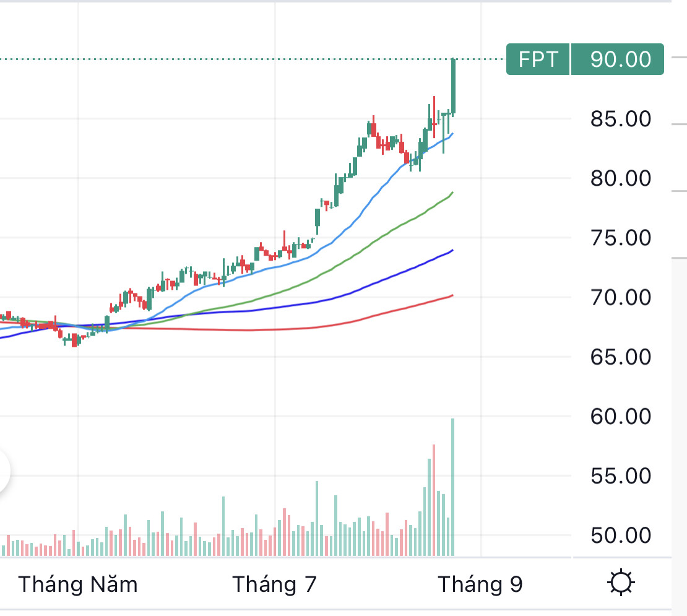
Task: Select the 50.00 price axis label
Action: click(x=621, y=535)
